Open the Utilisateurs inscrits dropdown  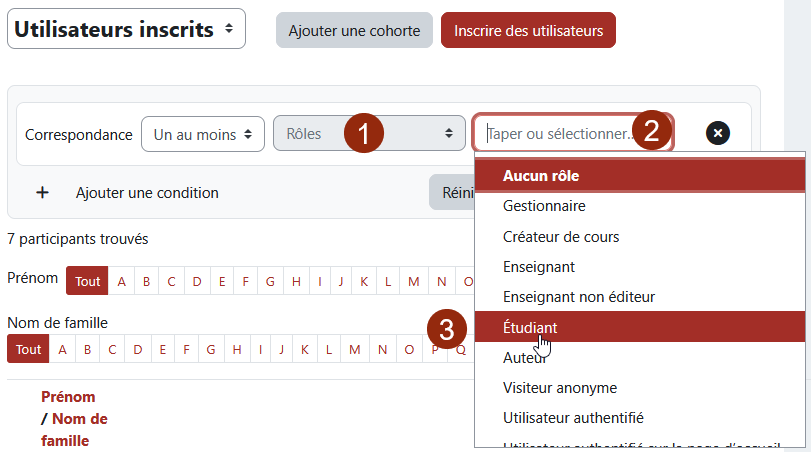pos(126,30)
